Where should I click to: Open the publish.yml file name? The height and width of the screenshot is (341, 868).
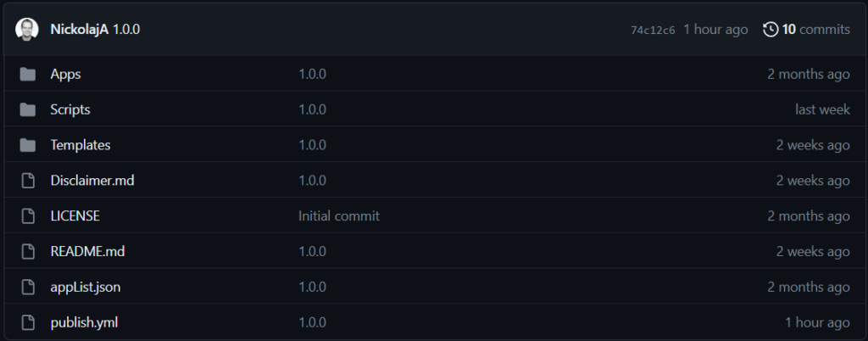tap(84, 322)
